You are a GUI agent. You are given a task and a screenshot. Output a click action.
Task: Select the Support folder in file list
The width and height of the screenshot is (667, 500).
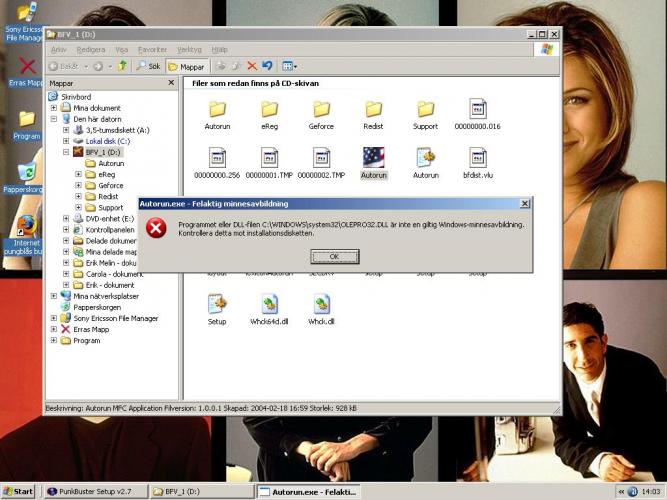(425, 109)
